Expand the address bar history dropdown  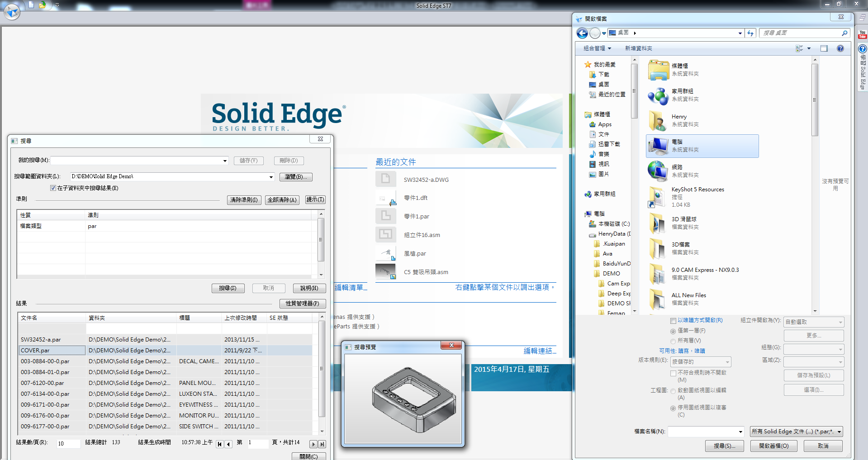click(740, 33)
